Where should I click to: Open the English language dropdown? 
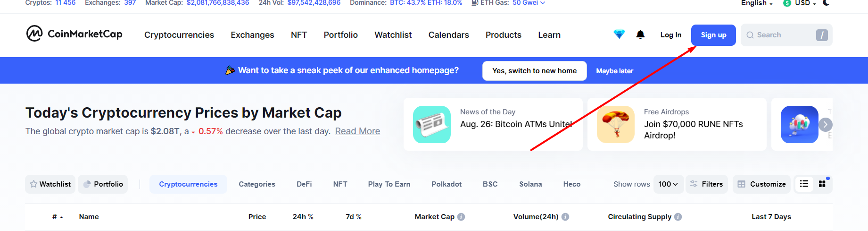757,3
